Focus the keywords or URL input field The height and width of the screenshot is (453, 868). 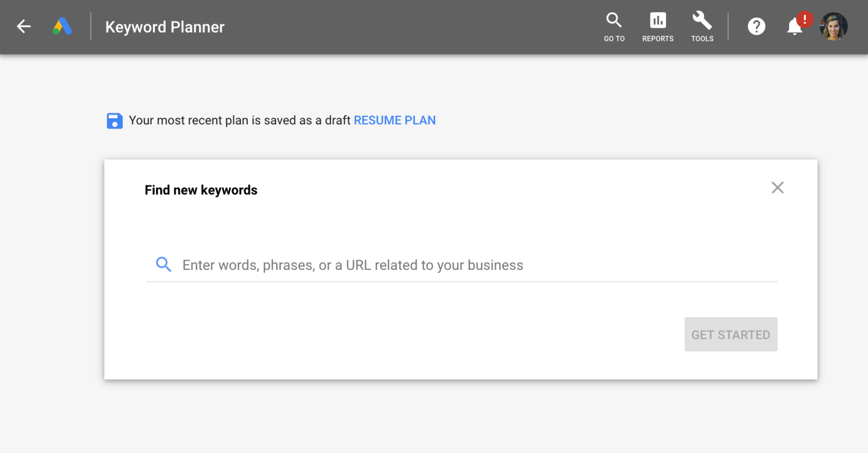[x=462, y=265]
